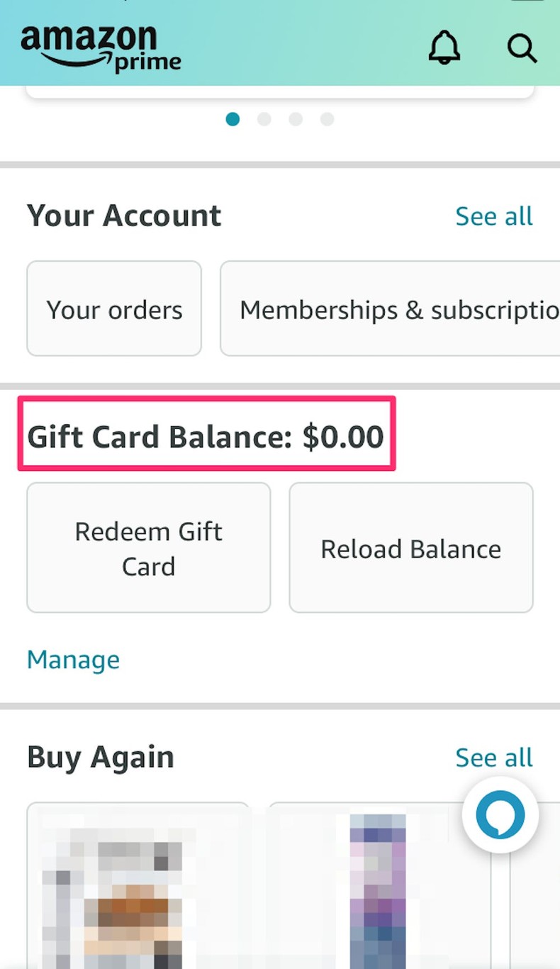This screenshot has width=560, height=969.
Task: Tap the fourth carousel page dot
Action: (327, 119)
